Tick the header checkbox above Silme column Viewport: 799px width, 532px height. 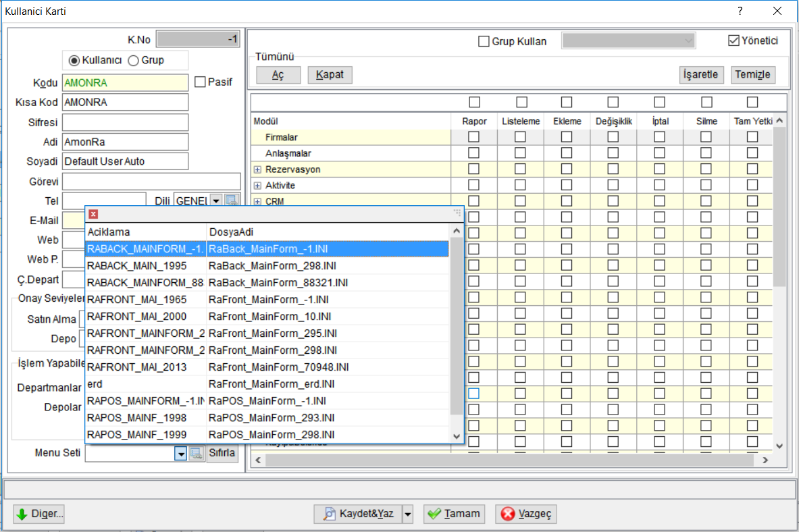coord(706,102)
